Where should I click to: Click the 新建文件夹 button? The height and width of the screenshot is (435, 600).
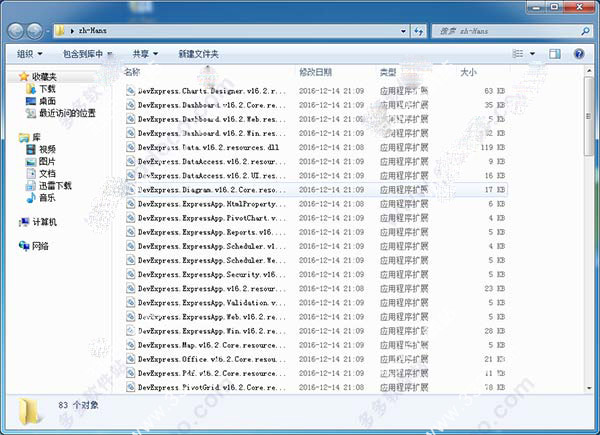pyautogui.click(x=198, y=53)
